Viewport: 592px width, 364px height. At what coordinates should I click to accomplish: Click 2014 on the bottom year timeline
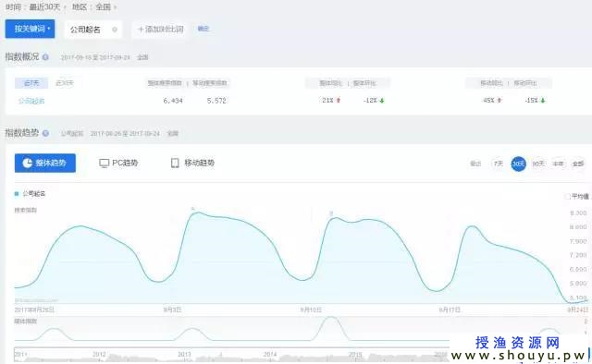(x=270, y=355)
